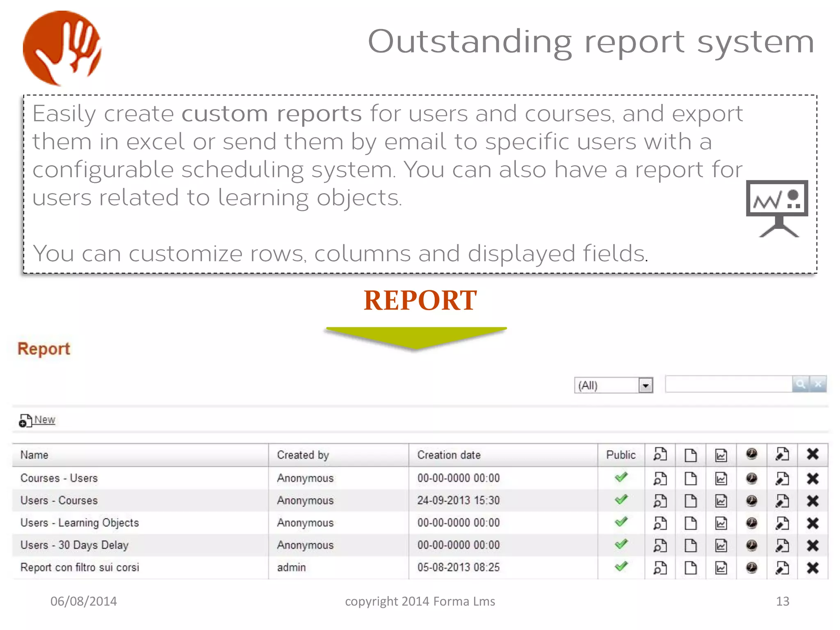Open the clock schedule icon for Courses - Users
Screen dimensions: 840x630
[x=751, y=478]
